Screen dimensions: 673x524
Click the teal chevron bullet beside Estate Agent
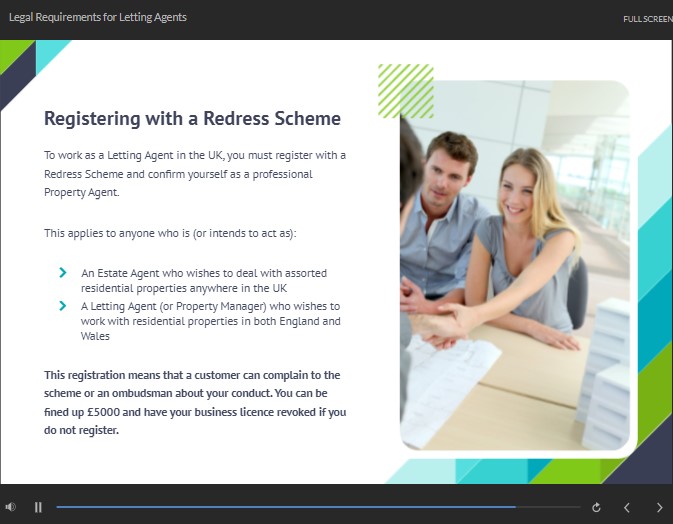[x=63, y=273]
